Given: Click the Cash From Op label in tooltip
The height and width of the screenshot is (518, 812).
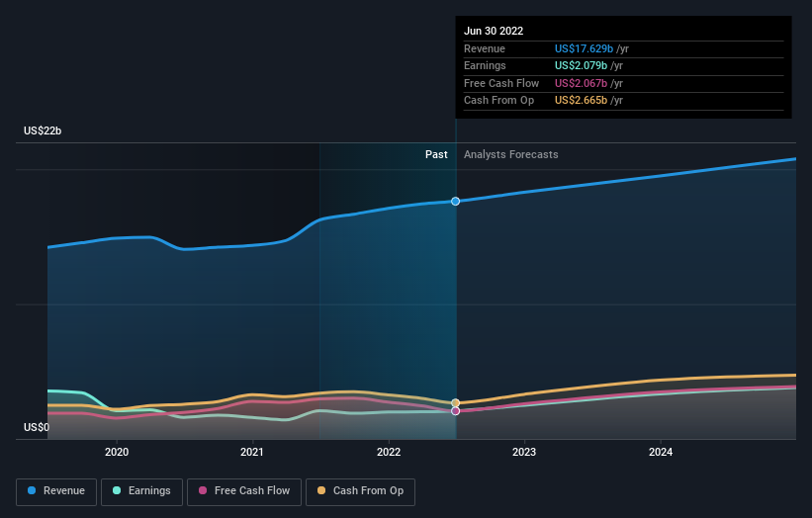Looking at the screenshot, I should pyautogui.click(x=498, y=101).
